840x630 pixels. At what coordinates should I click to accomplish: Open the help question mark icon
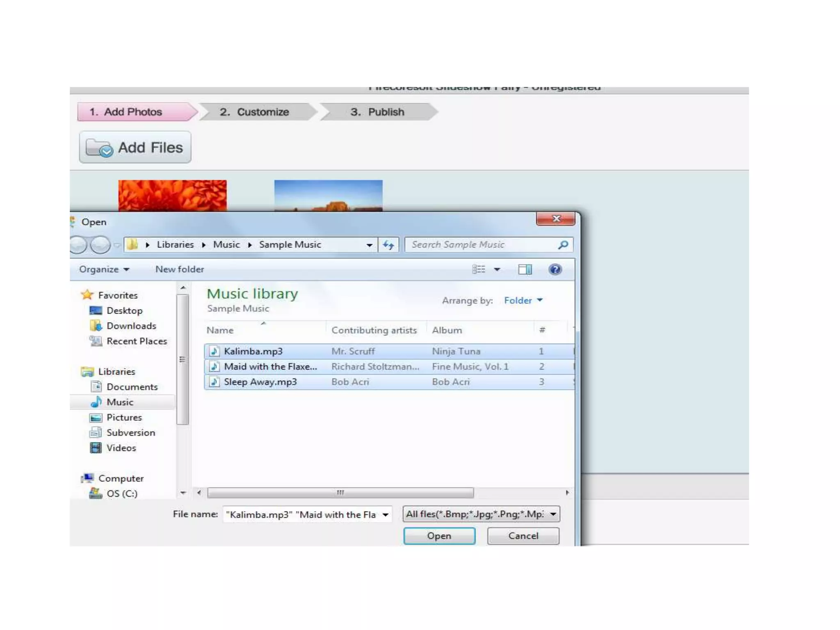pos(555,269)
